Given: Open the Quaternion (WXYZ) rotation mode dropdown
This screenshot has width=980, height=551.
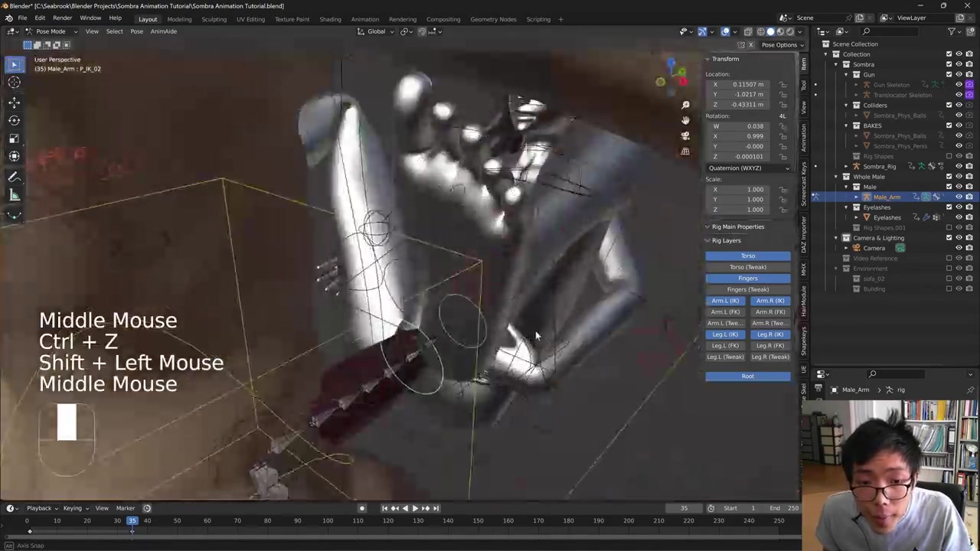Looking at the screenshot, I should (x=748, y=168).
